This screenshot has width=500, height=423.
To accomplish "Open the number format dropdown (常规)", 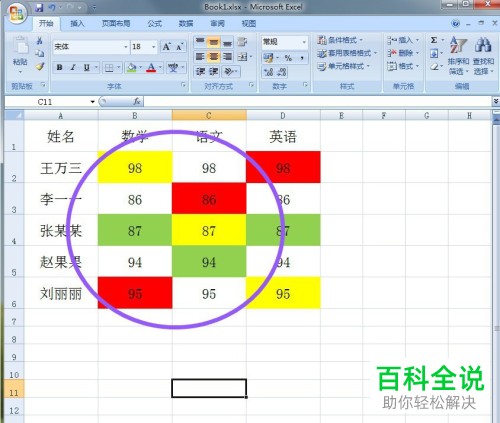I will (304, 42).
